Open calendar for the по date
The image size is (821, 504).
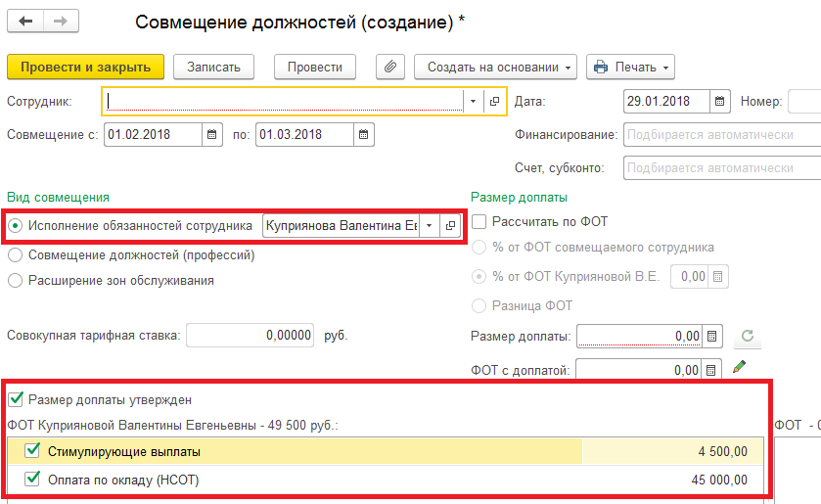(363, 135)
